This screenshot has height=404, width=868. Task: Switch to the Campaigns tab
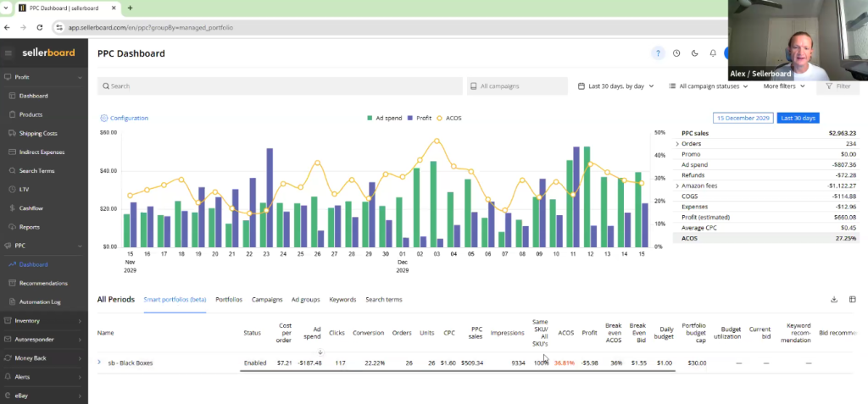(267, 300)
